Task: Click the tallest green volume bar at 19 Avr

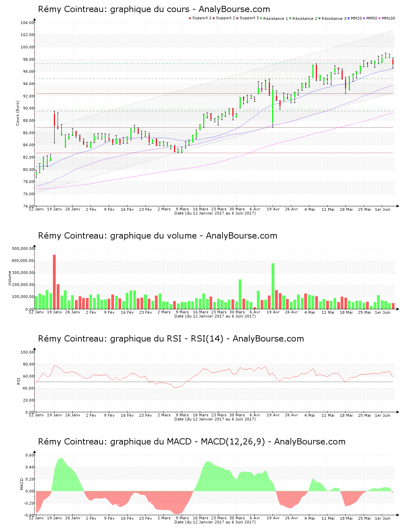Action: click(273, 286)
